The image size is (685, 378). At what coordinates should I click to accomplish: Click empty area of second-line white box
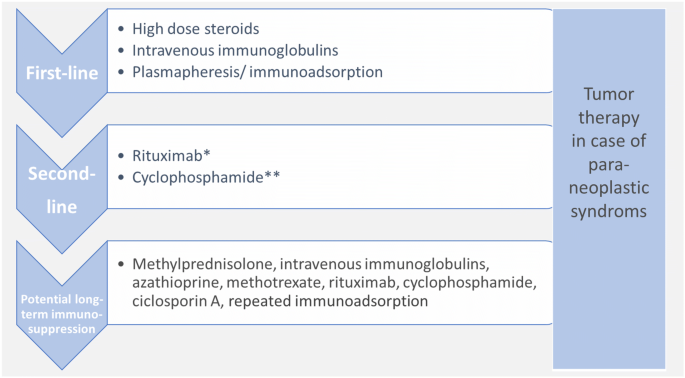pyautogui.click(x=415, y=167)
